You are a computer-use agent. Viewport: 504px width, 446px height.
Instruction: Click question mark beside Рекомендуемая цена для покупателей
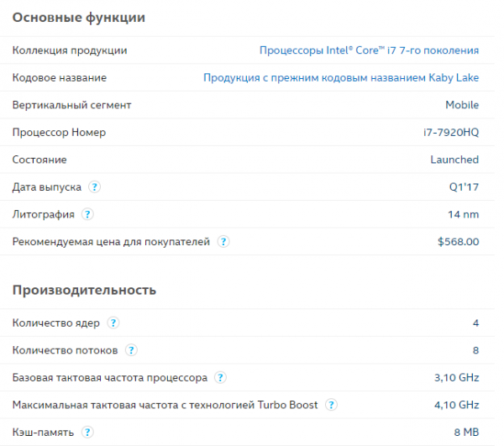click(223, 242)
